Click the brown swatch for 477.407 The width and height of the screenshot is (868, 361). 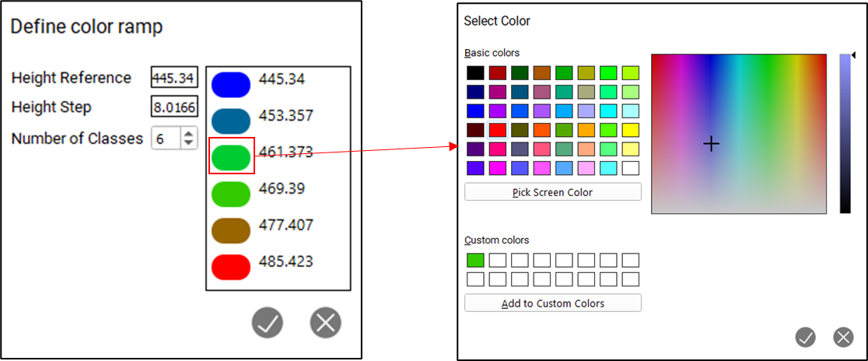pyautogui.click(x=231, y=230)
